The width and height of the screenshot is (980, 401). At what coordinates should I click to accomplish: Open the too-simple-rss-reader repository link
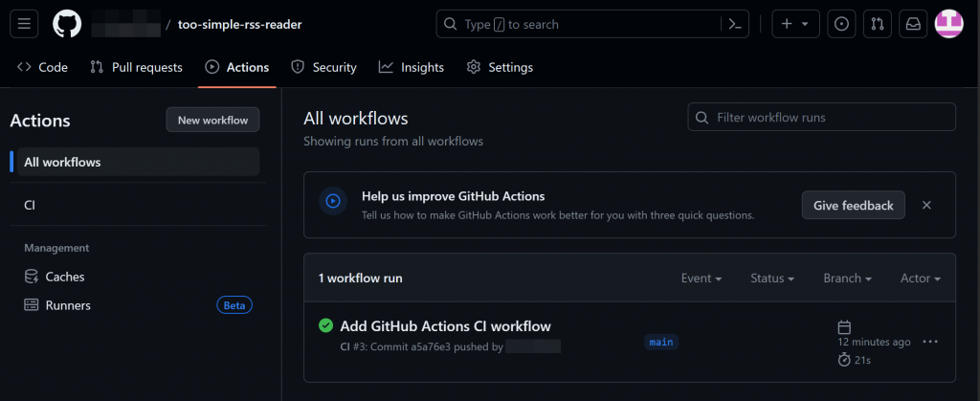point(239,24)
